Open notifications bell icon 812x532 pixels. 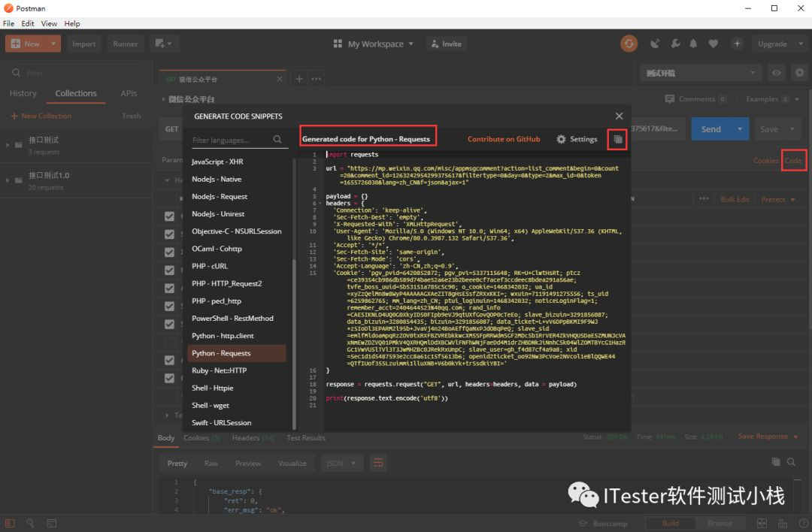pos(693,44)
